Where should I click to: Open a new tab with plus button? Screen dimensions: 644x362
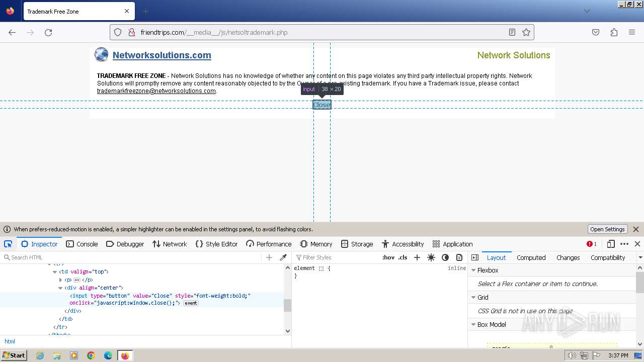tap(145, 11)
